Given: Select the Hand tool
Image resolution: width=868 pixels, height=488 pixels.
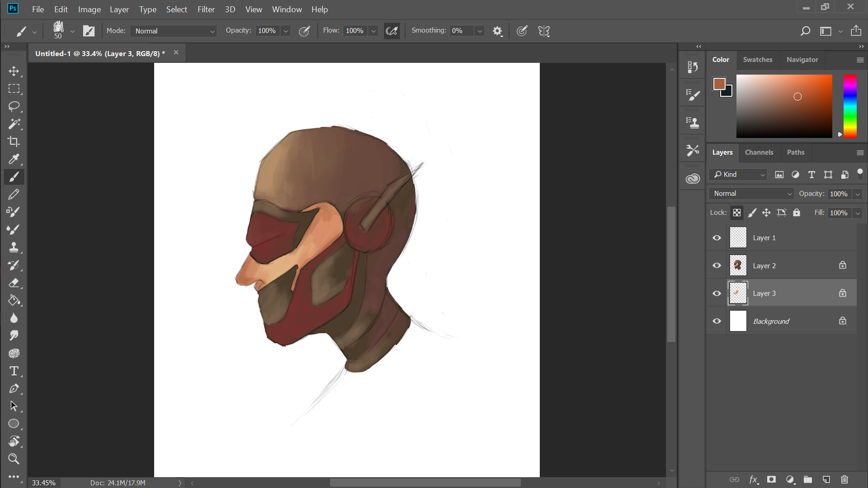Looking at the screenshot, I should point(14,441).
